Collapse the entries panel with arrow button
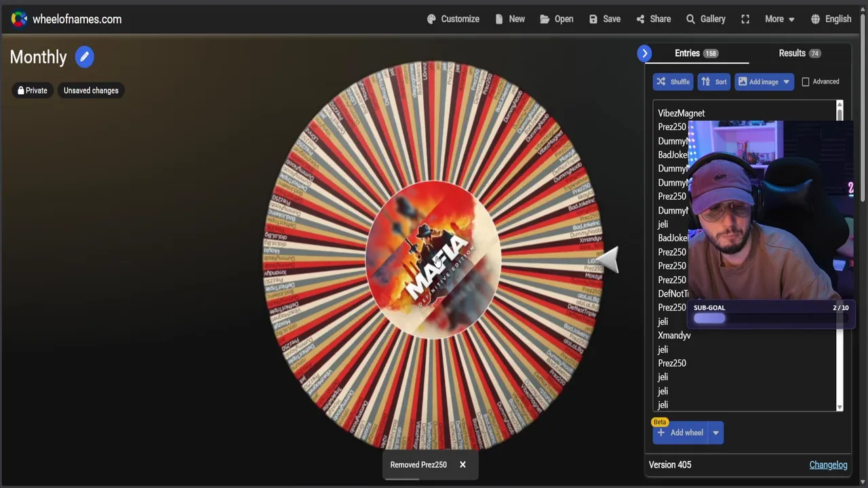This screenshot has width=868, height=488. point(644,53)
